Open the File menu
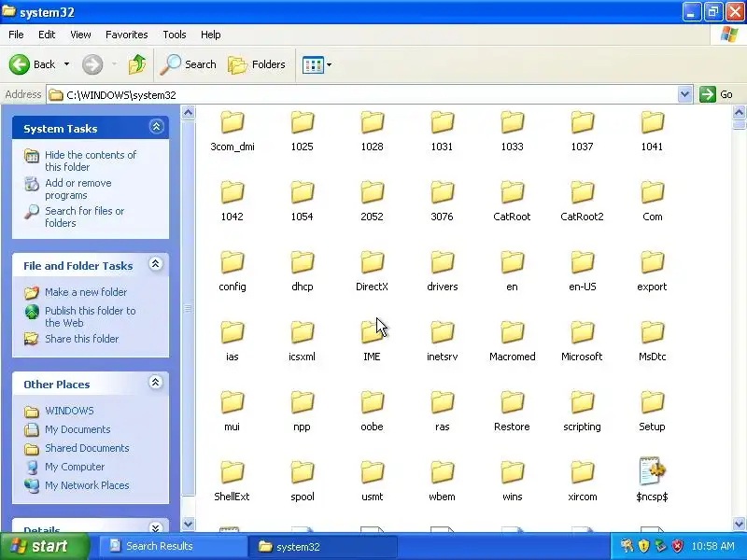747x560 pixels. [16, 35]
